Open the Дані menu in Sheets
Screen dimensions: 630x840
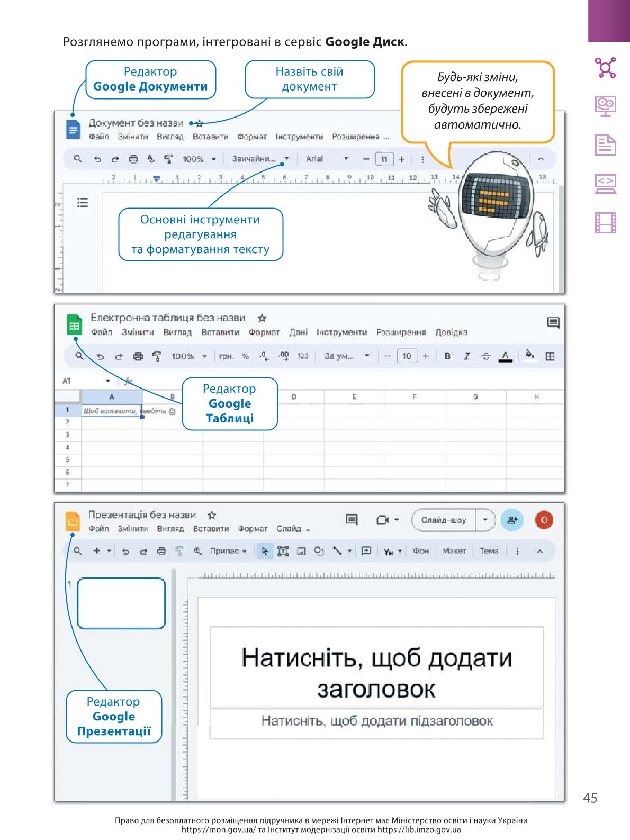coord(298,332)
